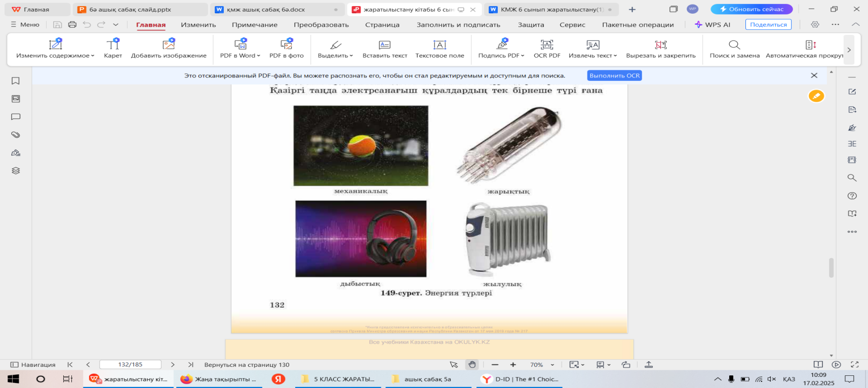Convert PDF to Word
Image resolution: width=868 pixels, height=388 pixels.
click(x=240, y=49)
